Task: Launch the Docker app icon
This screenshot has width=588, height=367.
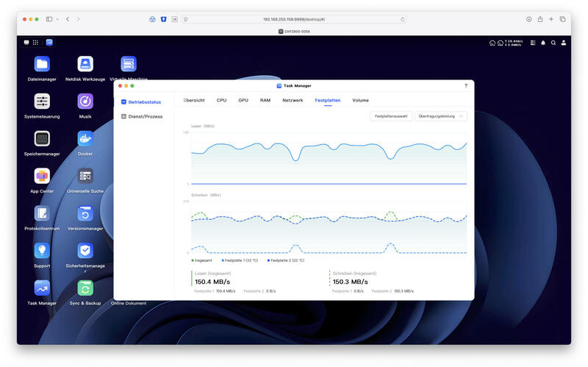Action: [x=85, y=139]
